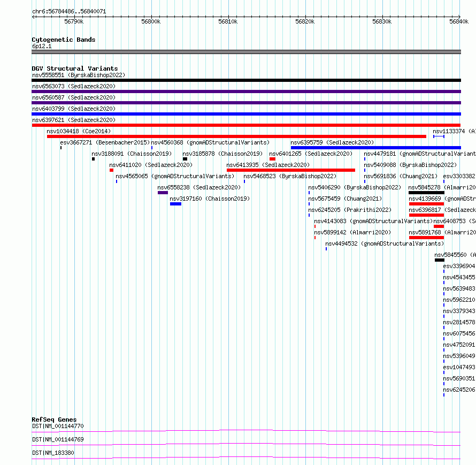This screenshot has width=476, height=465.
Task: Select the nsv5639483 variant label
Action: [x=459, y=288]
